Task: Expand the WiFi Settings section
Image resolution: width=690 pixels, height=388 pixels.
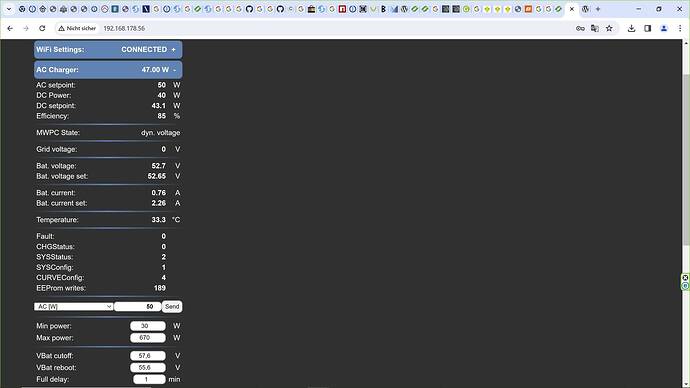Action: (108, 50)
